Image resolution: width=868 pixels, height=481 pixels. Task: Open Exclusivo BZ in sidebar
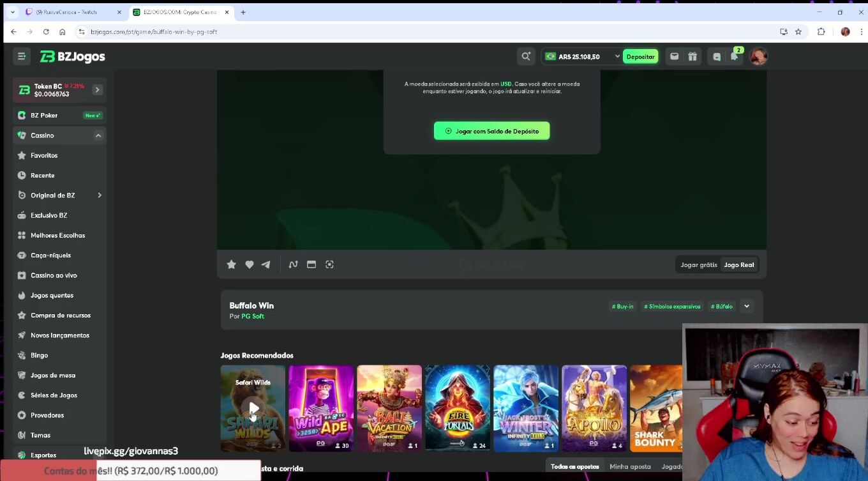[59, 215]
